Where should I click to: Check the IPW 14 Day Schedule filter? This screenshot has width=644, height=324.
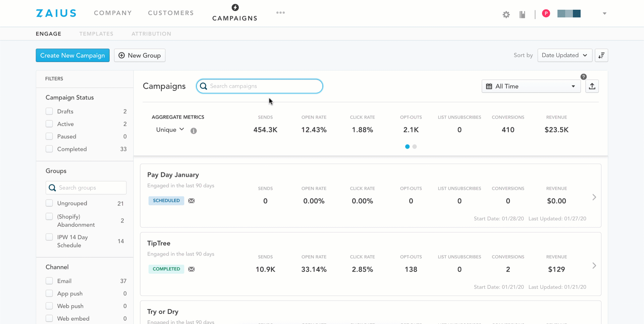coord(49,237)
